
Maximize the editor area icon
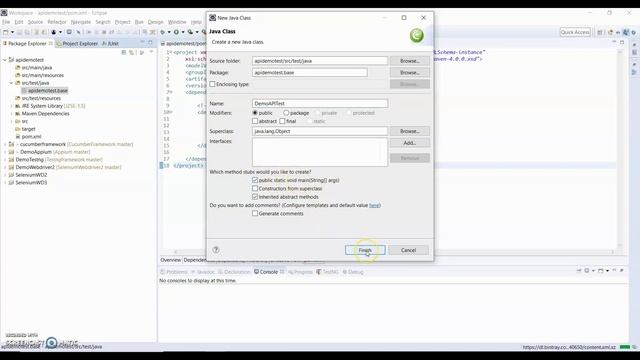tap(622, 42)
